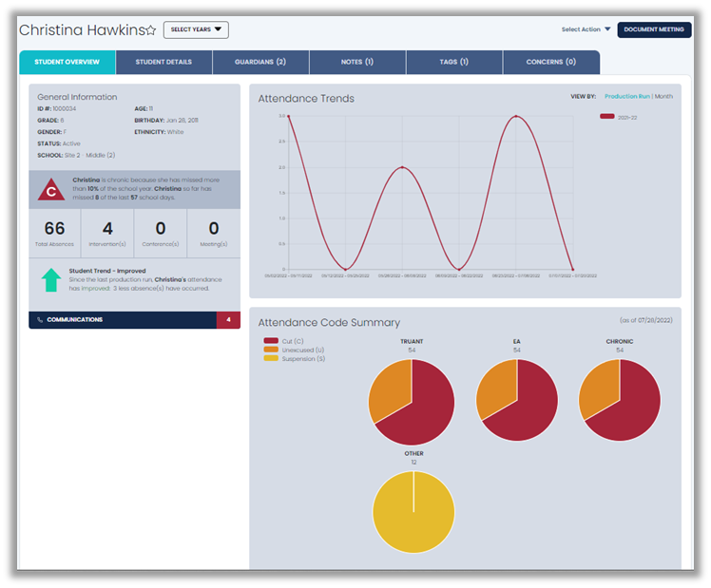Click the Document Meeting button
Image resolution: width=711 pixels, height=588 pixels.
(x=654, y=29)
